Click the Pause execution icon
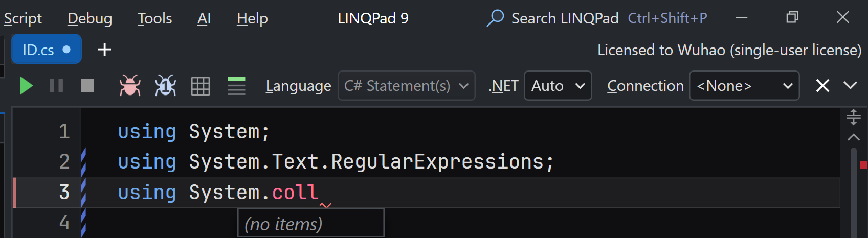868x238 pixels. tap(56, 86)
